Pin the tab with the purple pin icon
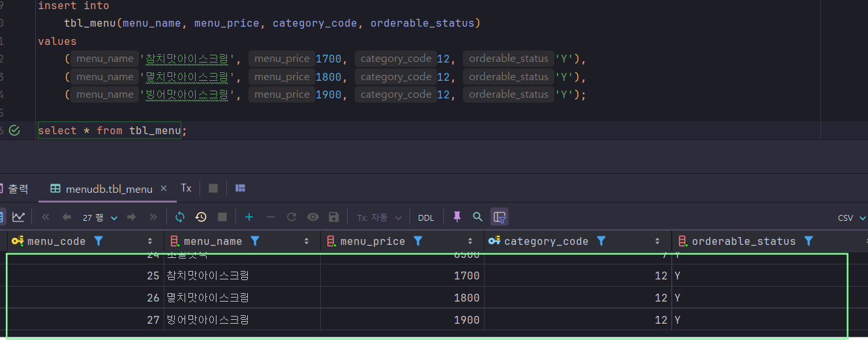This screenshot has height=340, width=868. pos(457,217)
